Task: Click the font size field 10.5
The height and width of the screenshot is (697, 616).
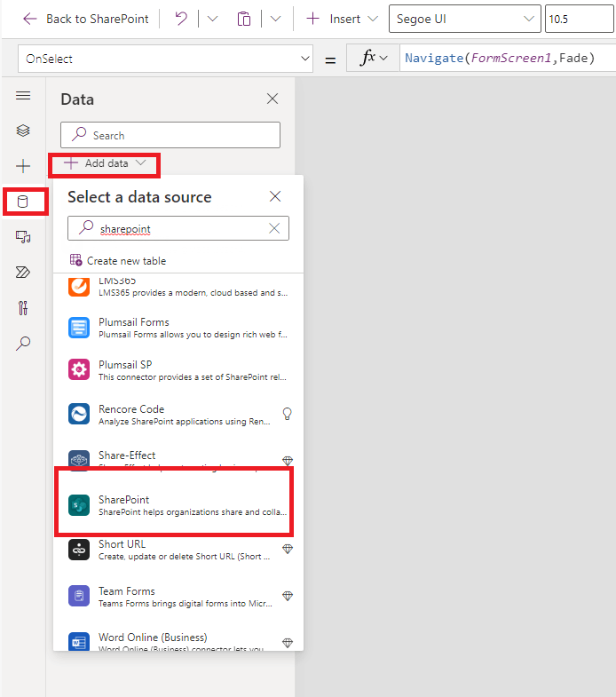Action: click(x=580, y=19)
